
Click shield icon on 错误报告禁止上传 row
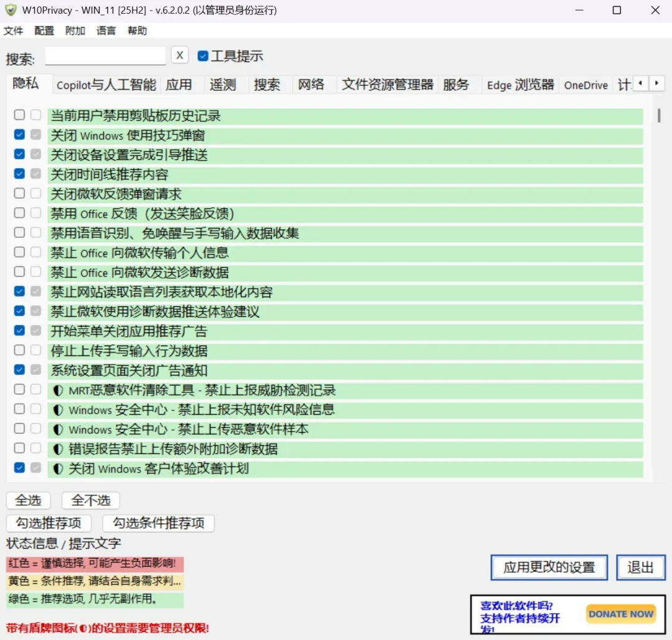(x=58, y=449)
